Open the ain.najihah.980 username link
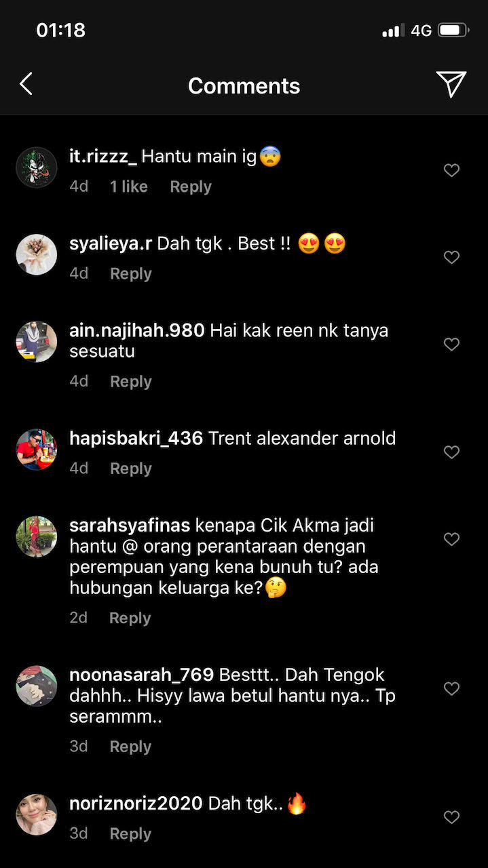Screen dimensions: 488x868 point(136,330)
